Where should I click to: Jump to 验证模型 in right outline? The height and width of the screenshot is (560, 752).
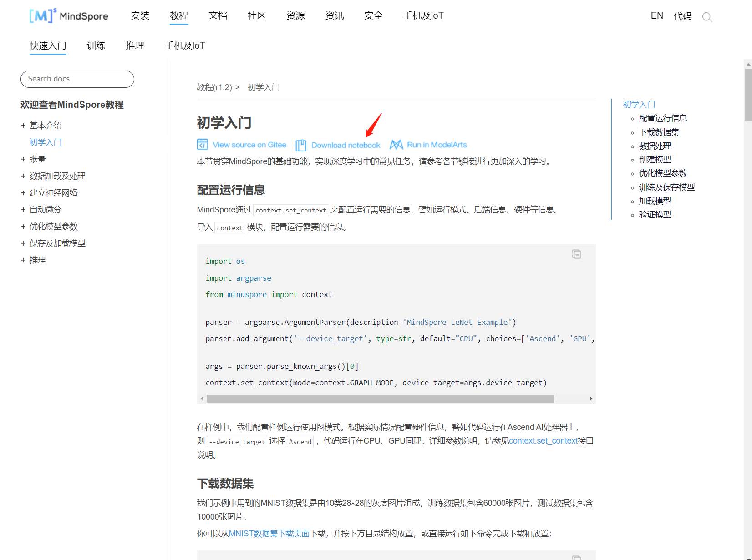(x=655, y=215)
